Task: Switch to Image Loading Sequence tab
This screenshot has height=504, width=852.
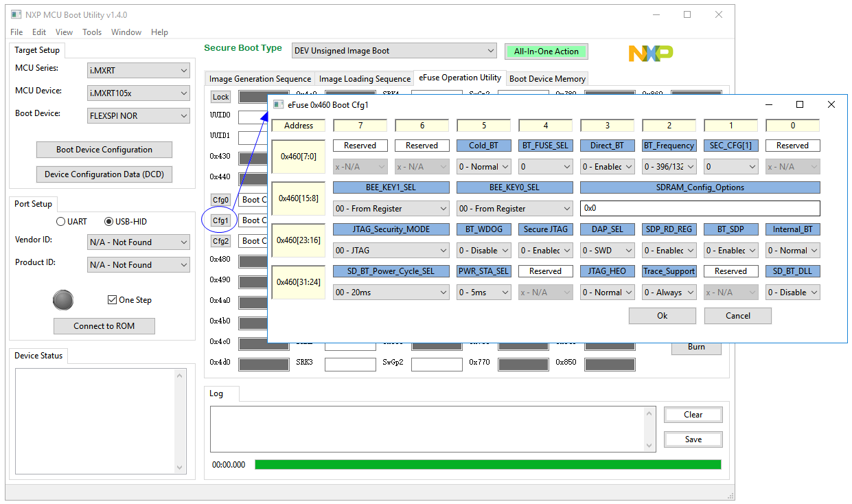Action: 365,79
